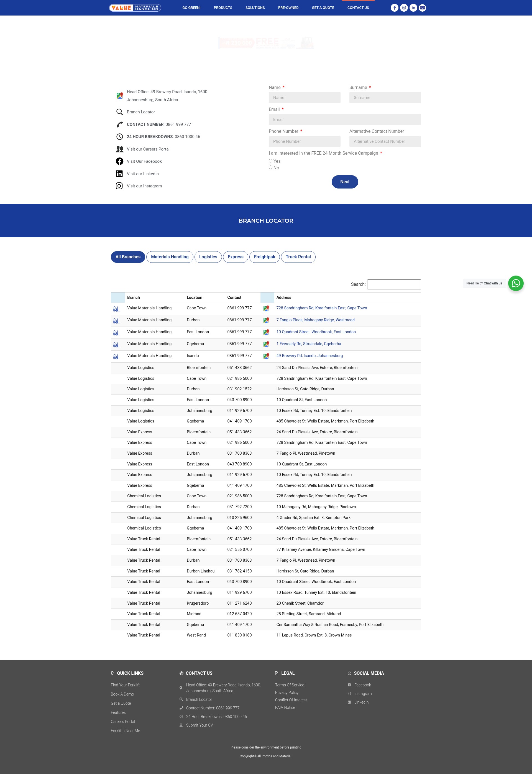Open the Branch Locator link in contact list
The image size is (532, 774).
141,112
